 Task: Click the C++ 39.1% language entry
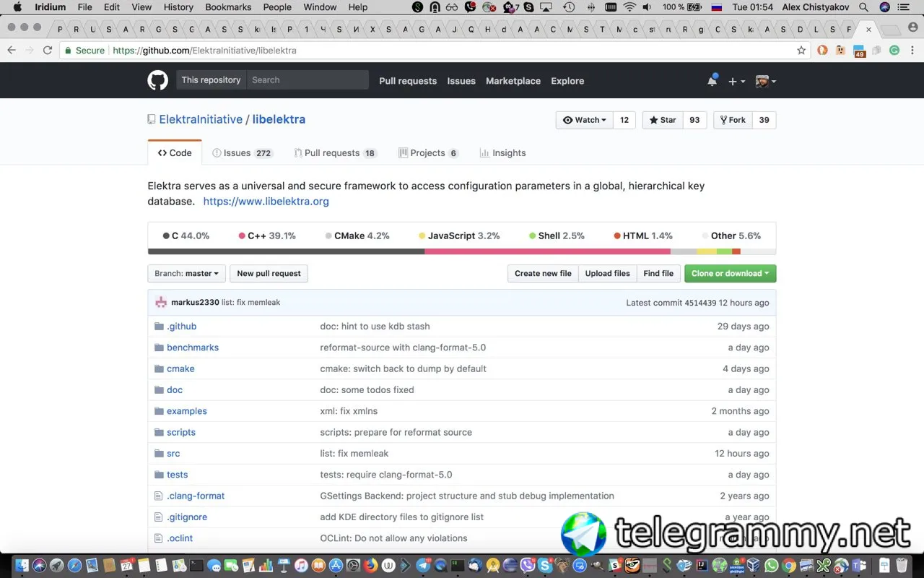[267, 236]
